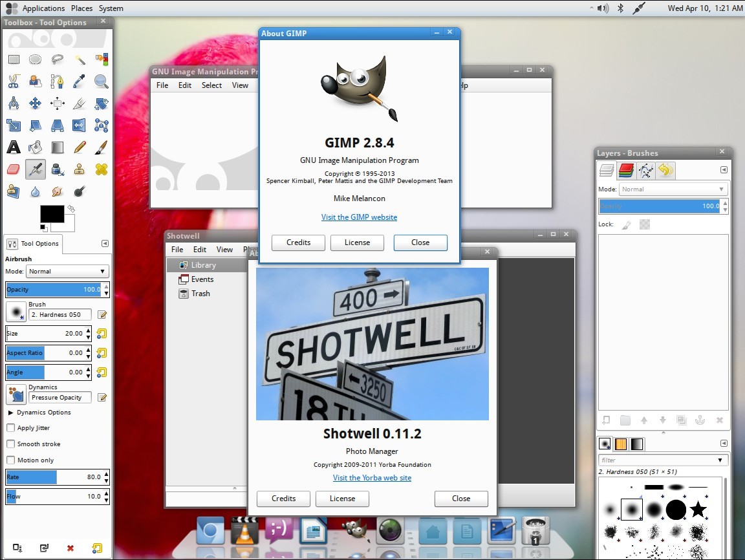Open Select menu in GIMP window

[211, 85]
